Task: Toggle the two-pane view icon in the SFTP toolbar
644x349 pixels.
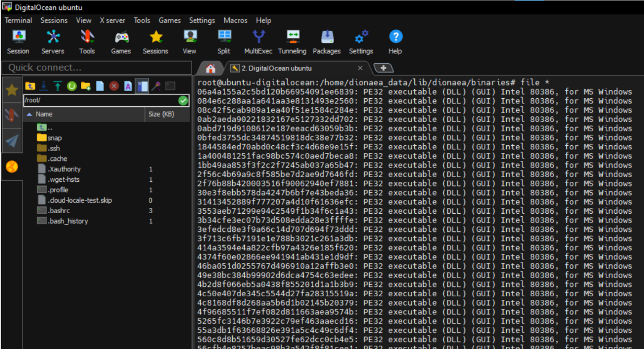Action: click(x=142, y=86)
